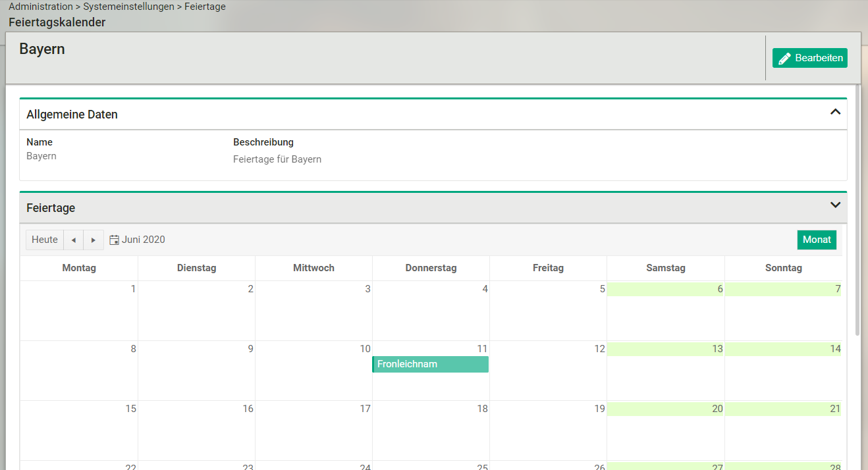The height and width of the screenshot is (470, 868).
Task: Click the Bearbeiten edit button
Action: [x=809, y=58]
